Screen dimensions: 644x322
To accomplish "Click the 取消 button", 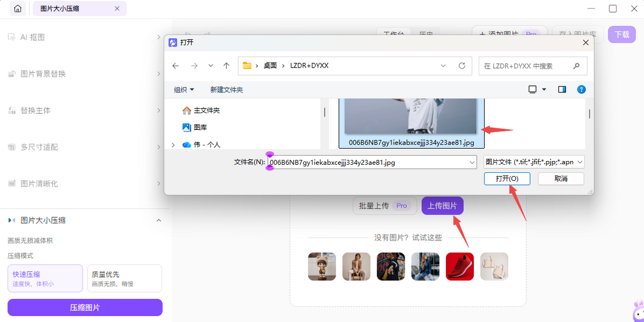I will pos(561,178).
